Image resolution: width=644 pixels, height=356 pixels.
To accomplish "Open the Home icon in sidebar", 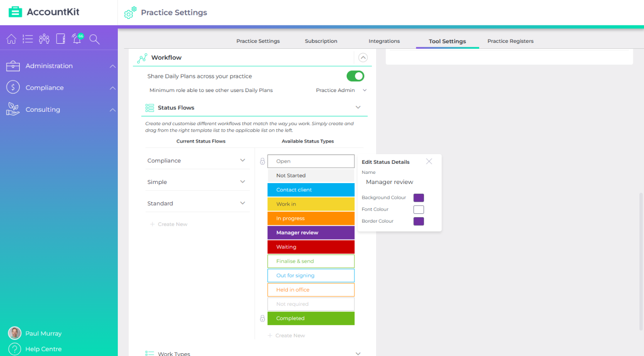I will pos(12,39).
